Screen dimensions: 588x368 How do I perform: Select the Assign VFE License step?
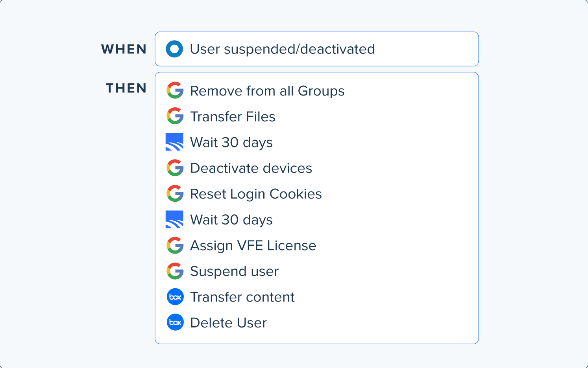coord(253,246)
